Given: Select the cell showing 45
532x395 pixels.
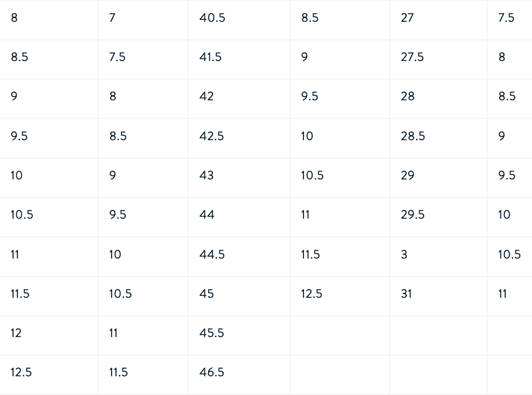Looking at the screenshot, I should coord(239,297).
